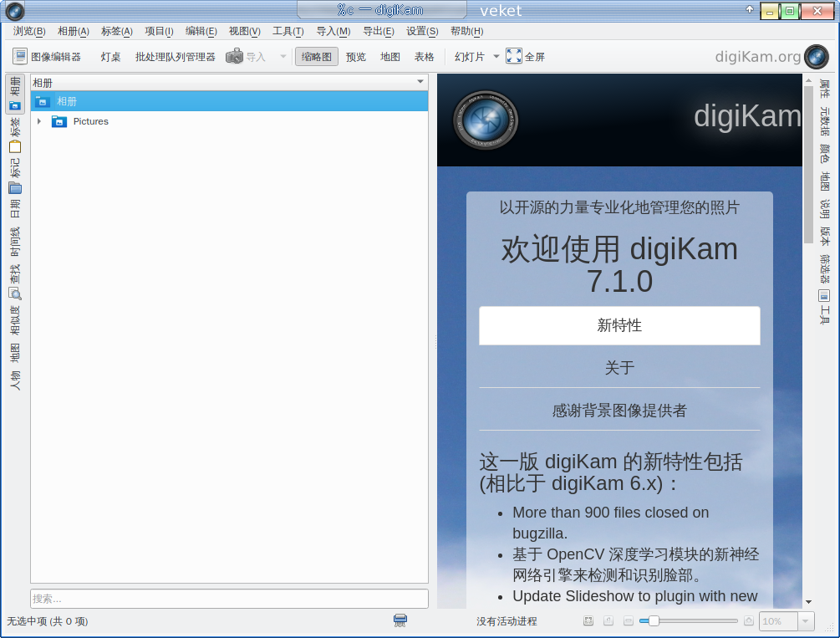Open the 标记 labels sidebar tab
This screenshot has height=638, width=840.
(15, 176)
